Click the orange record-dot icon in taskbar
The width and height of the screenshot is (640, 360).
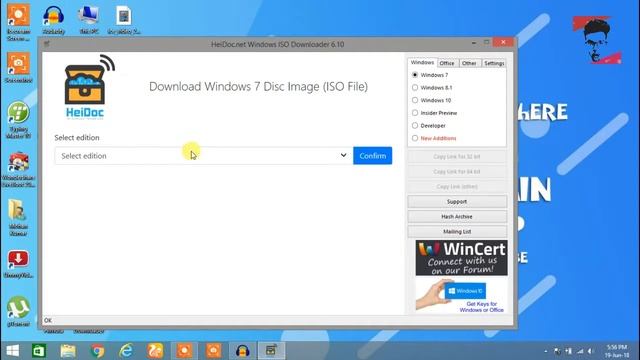point(184,351)
